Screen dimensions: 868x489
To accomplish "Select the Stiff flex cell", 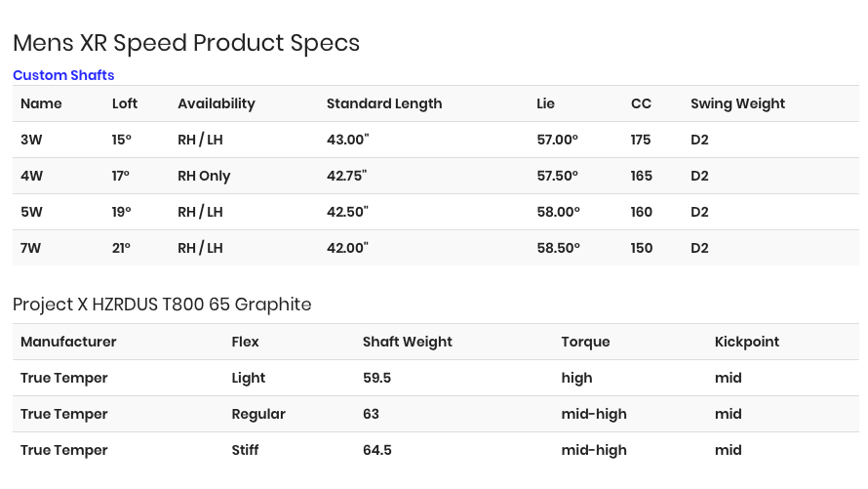I will click(x=245, y=450).
